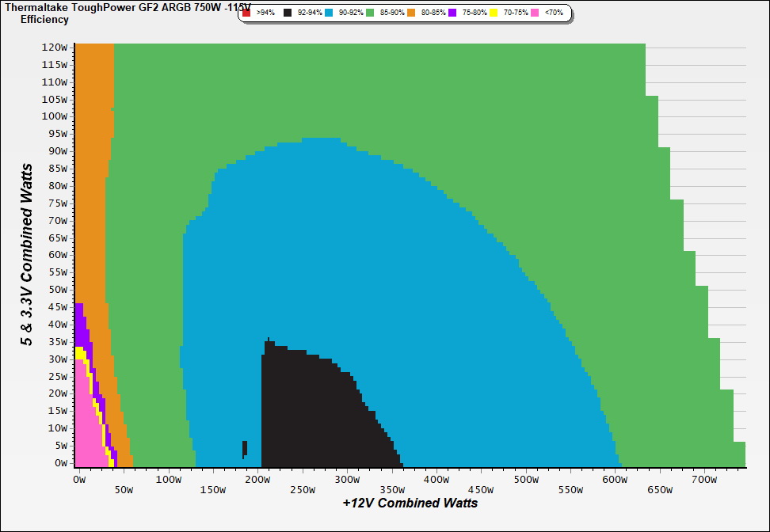Click the 120W label on the y-axis

coord(55,47)
